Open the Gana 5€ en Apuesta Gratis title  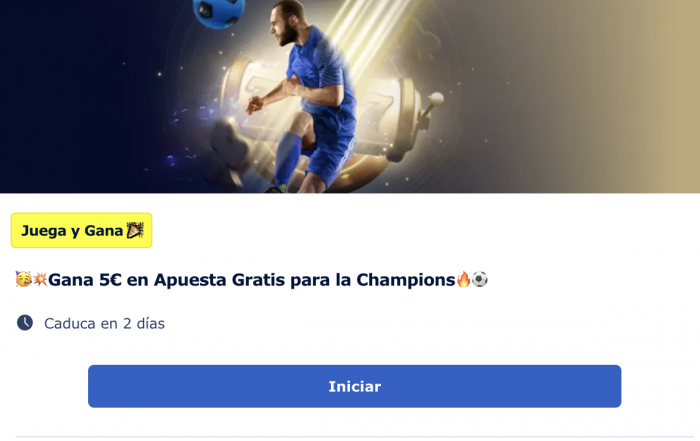(252, 280)
